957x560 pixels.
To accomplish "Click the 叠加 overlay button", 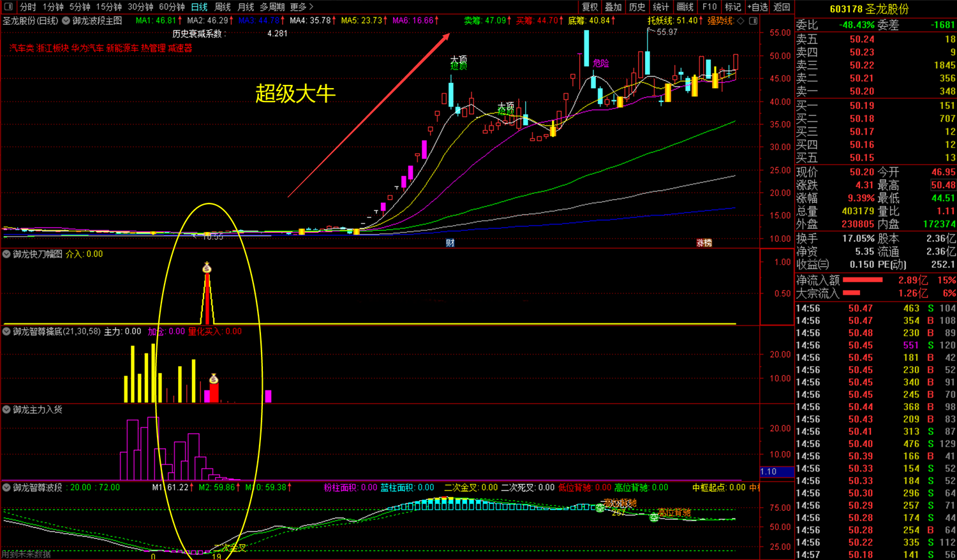I will click(613, 7).
